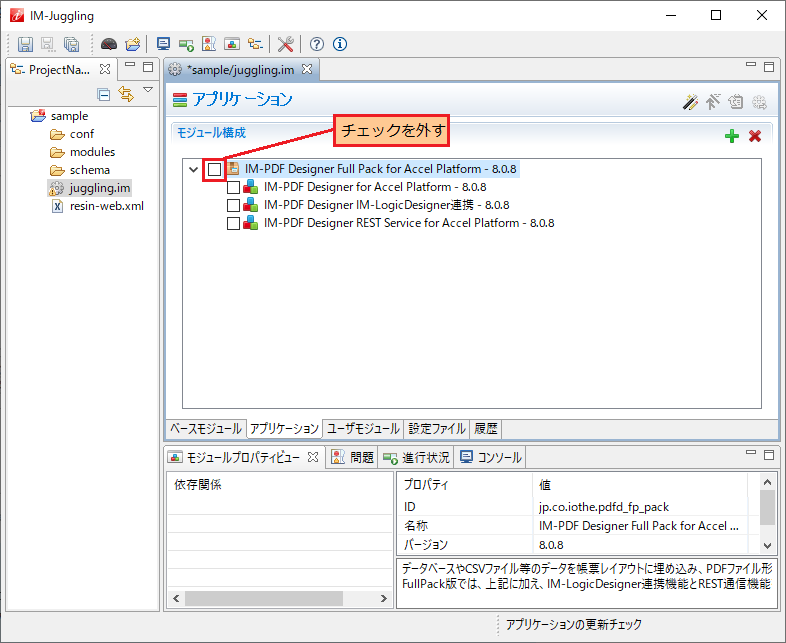The height and width of the screenshot is (643, 786).
Task: Click the console monitor toolbar icon
Action: coord(163,44)
